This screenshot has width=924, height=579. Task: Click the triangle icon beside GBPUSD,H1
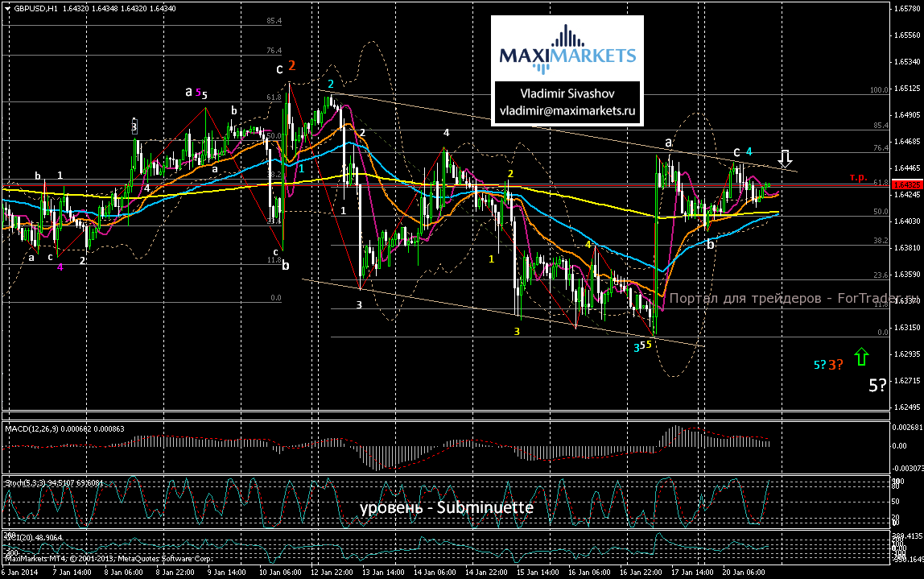[x=6, y=8]
